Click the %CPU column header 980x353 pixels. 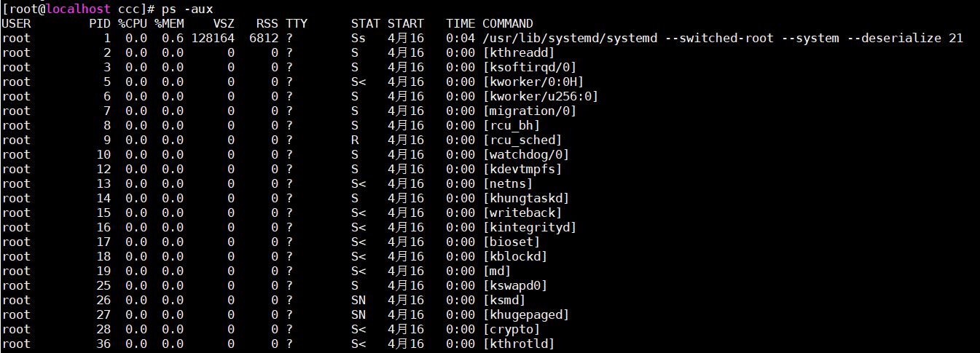coord(132,23)
